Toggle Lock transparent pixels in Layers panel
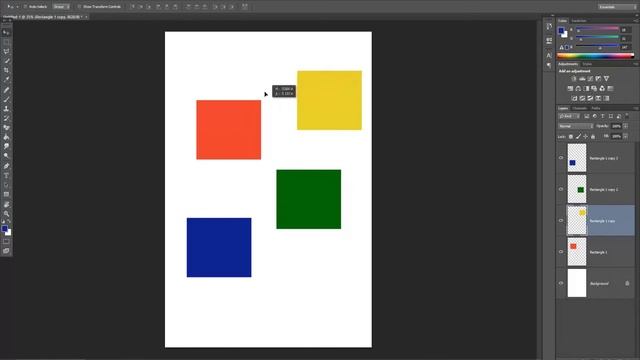 click(571, 136)
